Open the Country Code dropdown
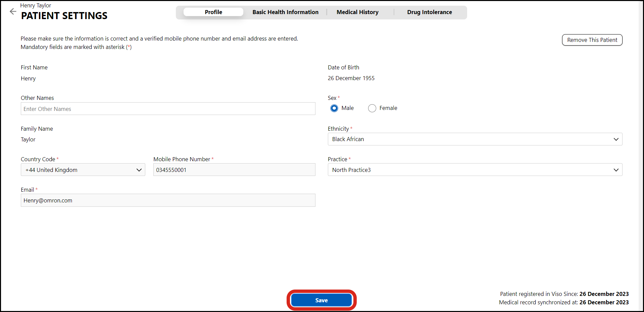Image resolution: width=644 pixels, height=312 pixels. [83, 170]
